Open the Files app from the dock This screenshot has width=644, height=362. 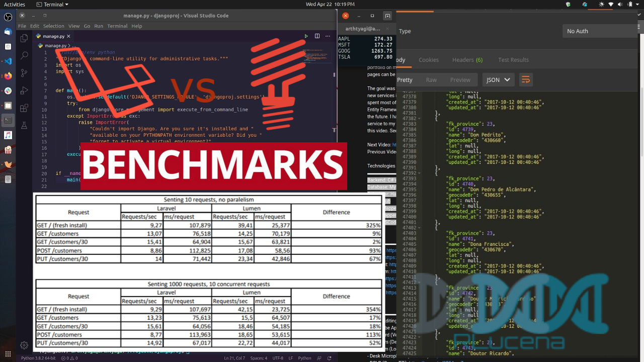8,106
